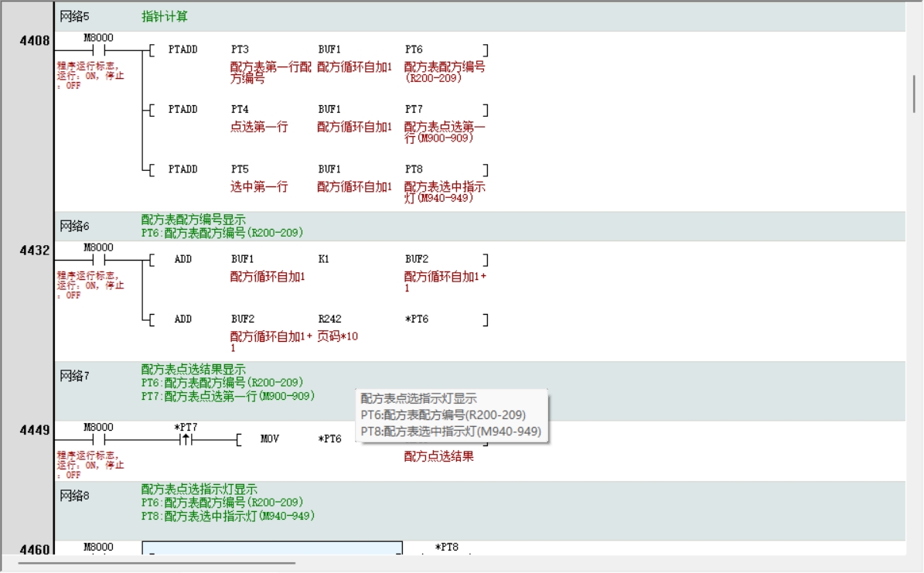Click the 指针计算 comment in network 5
The height and width of the screenshot is (573, 924).
pos(165,16)
